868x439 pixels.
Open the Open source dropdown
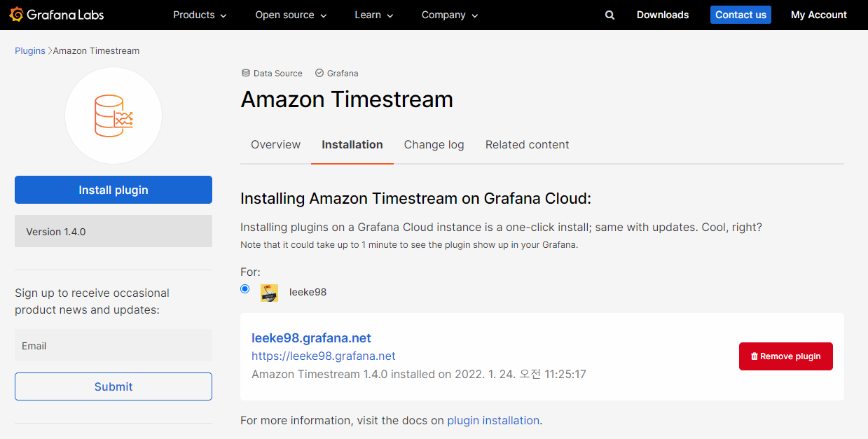[290, 14]
